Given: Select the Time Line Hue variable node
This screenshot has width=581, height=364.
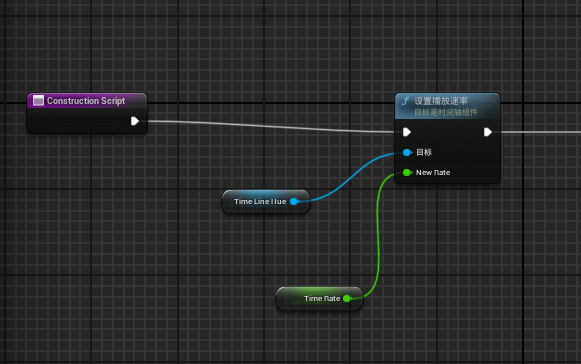Looking at the screenshot, I should click(x=266, y=201).
